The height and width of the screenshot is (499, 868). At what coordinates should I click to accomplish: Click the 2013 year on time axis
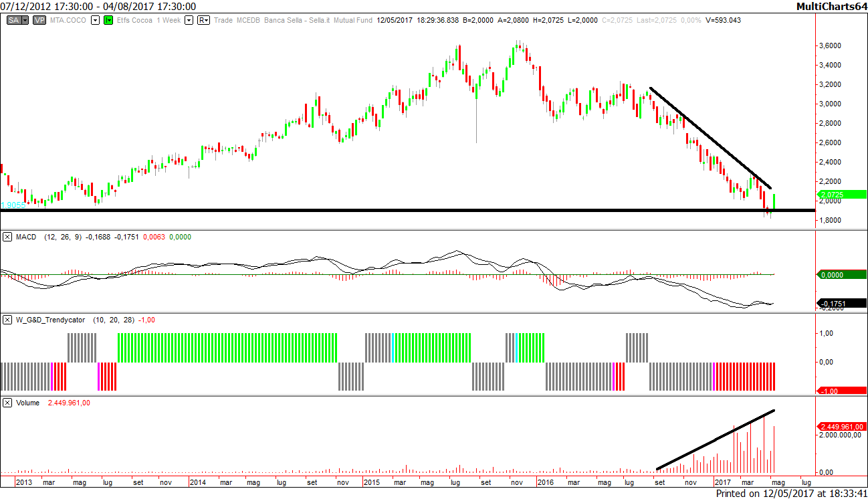click(x=24, y=482)
